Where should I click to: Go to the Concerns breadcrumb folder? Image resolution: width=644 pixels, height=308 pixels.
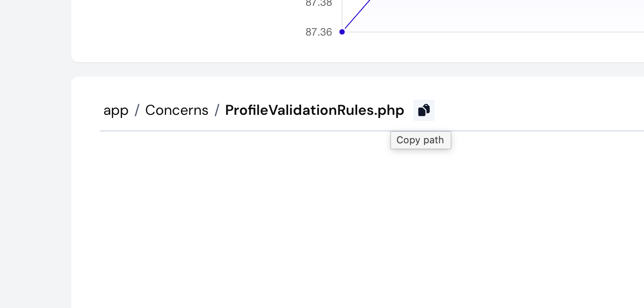pyautogui.click(x=177, y=110)
